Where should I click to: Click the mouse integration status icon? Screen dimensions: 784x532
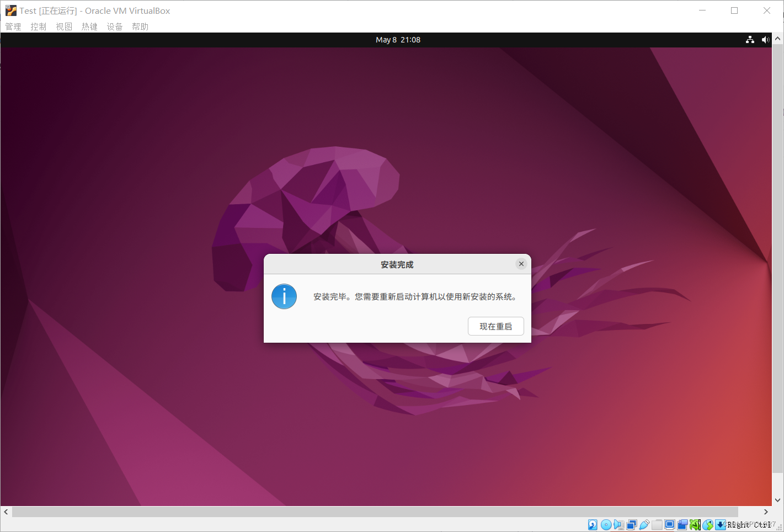[x=708, y=525]
